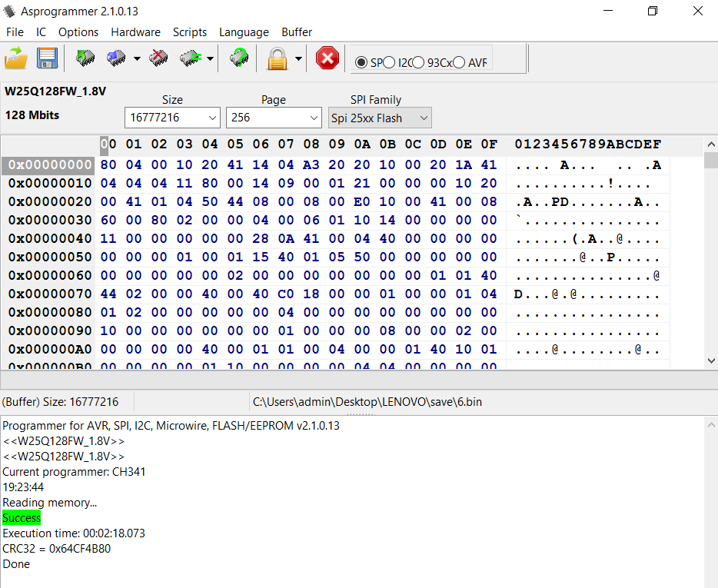Click the Write IC chip icon
This screenshot has width=718, height=588.
(116, 58)
